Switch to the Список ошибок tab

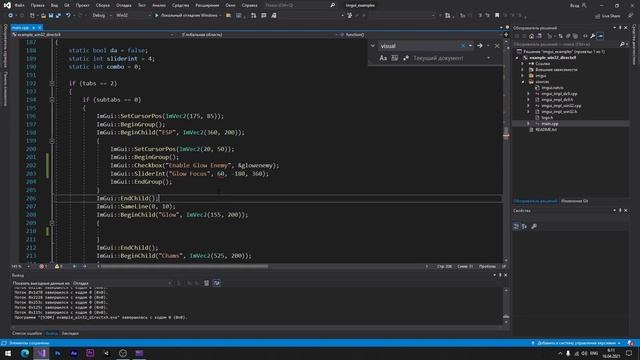pos(27,333)
